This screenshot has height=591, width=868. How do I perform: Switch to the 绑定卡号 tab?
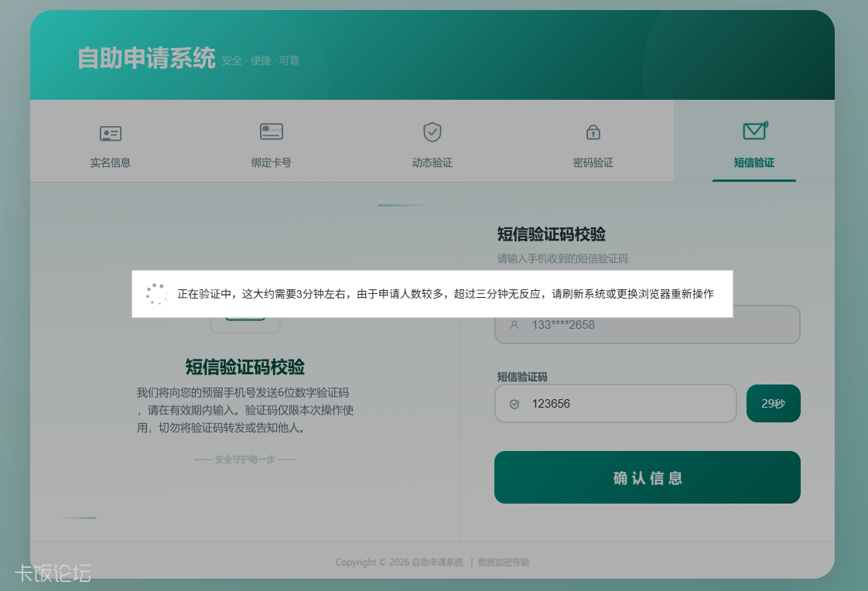pos(272,141)
